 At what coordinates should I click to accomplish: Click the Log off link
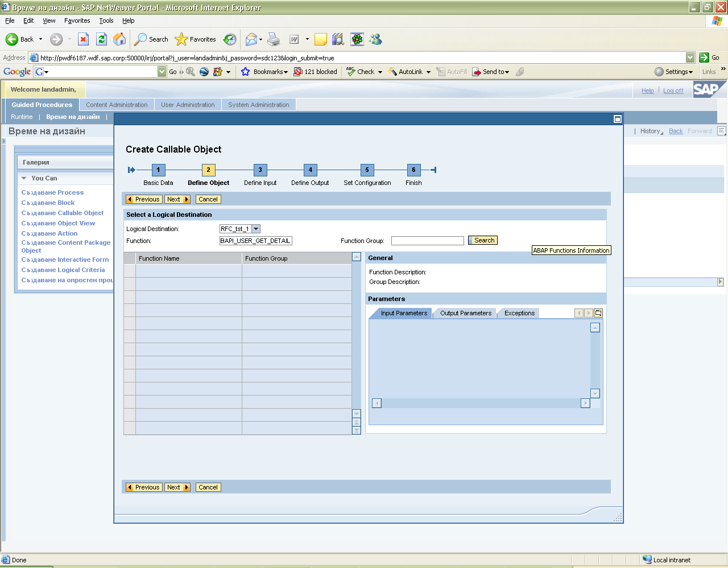click(673, 90)
